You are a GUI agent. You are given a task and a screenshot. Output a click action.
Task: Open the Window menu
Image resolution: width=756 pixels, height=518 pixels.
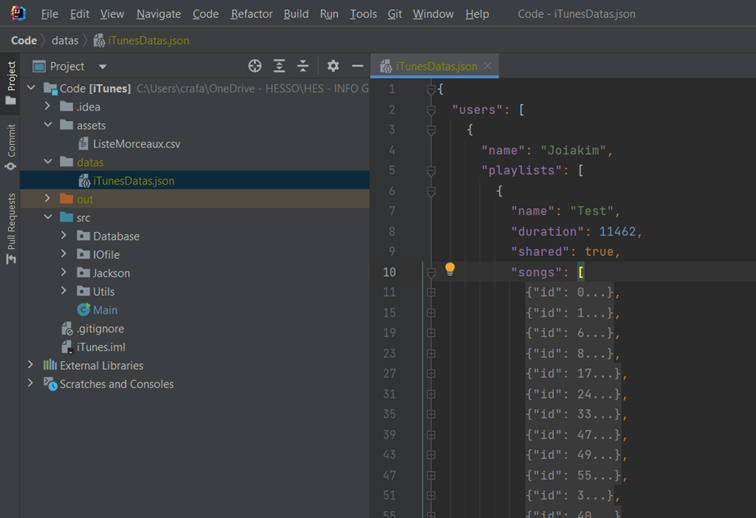coord(433,14)
